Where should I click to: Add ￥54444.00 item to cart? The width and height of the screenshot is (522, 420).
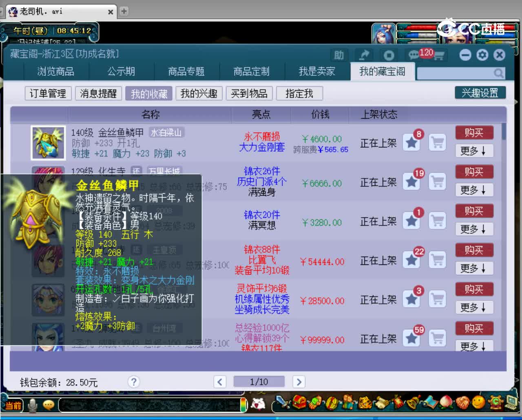click(x=437, y=260)
